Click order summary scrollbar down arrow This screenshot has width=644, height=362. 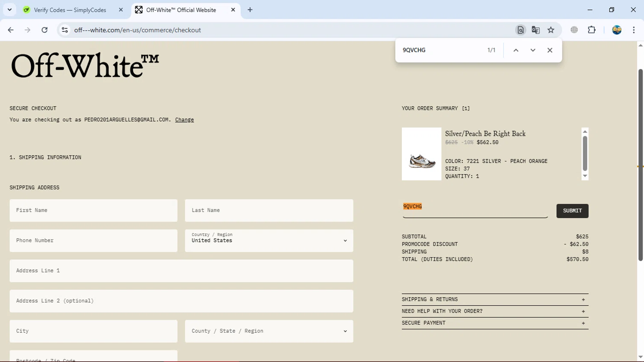[x=585, y=176]
